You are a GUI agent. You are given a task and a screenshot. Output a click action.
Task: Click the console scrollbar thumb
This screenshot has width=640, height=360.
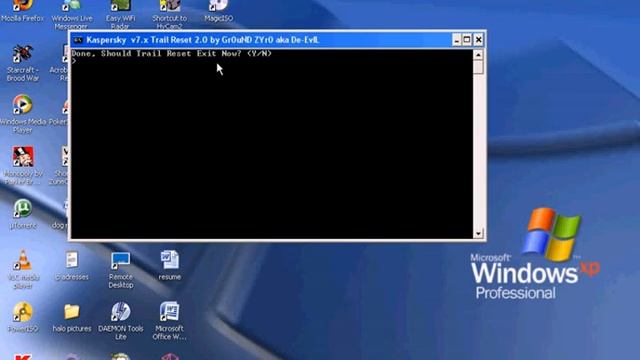tap(478, 67)
